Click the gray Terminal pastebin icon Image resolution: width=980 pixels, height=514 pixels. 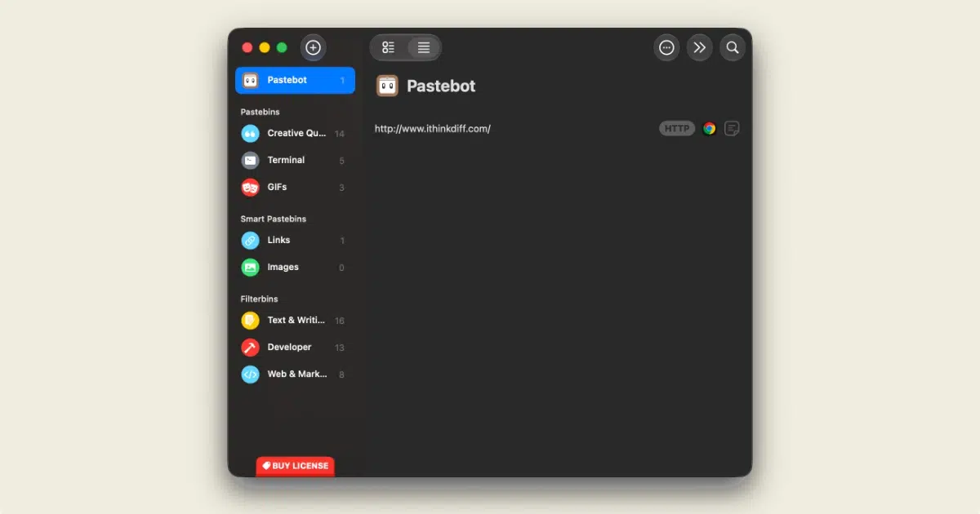click(250, 160)
